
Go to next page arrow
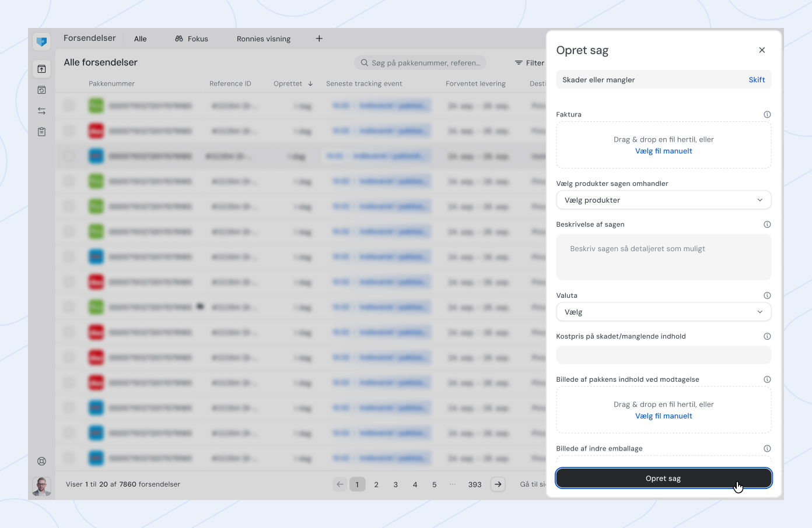click(498, 484)
